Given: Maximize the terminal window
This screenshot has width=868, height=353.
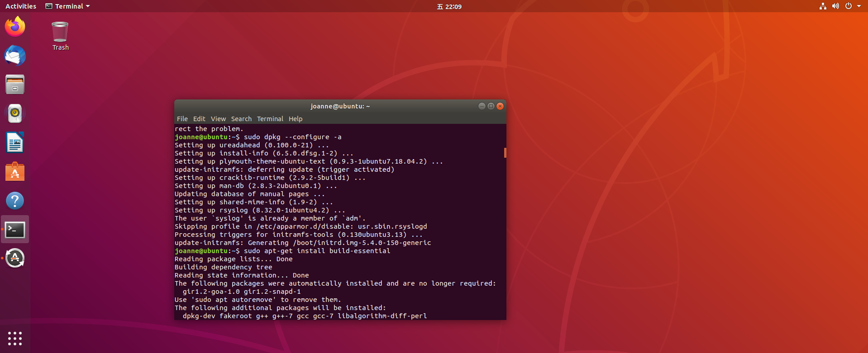Looking at the screenshot, I should click(491, 106).
